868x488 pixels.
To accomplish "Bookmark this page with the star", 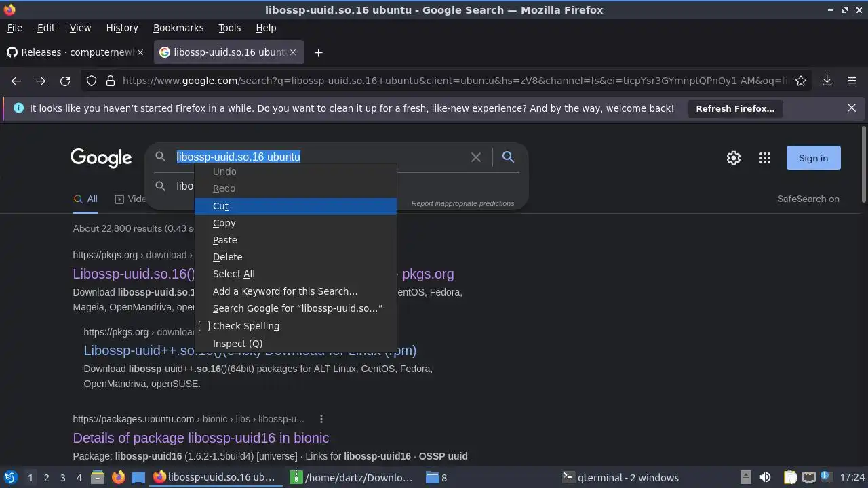I will (801, 81).
